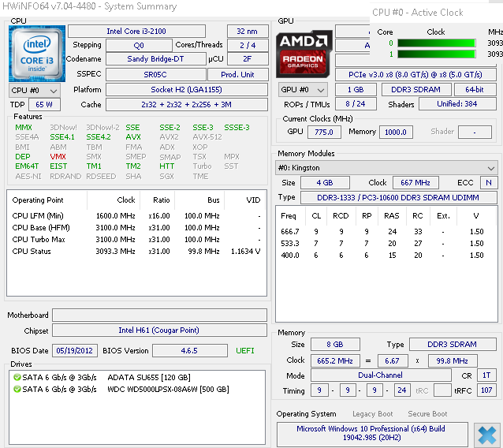The width and height of the screenshot is (503, 448).
Task: Click the AVX feature label
Action: coord(133,137)
